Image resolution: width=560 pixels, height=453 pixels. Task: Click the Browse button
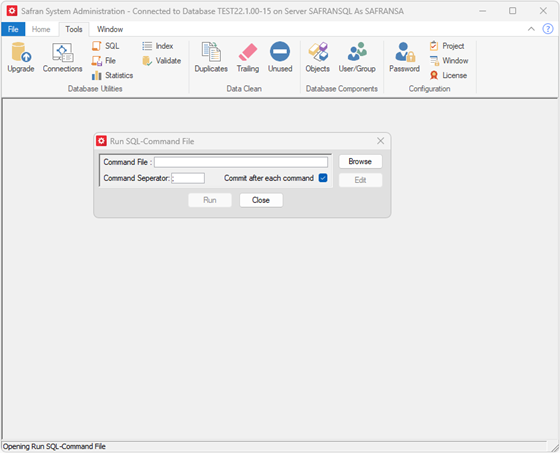[x=360, y=161]
